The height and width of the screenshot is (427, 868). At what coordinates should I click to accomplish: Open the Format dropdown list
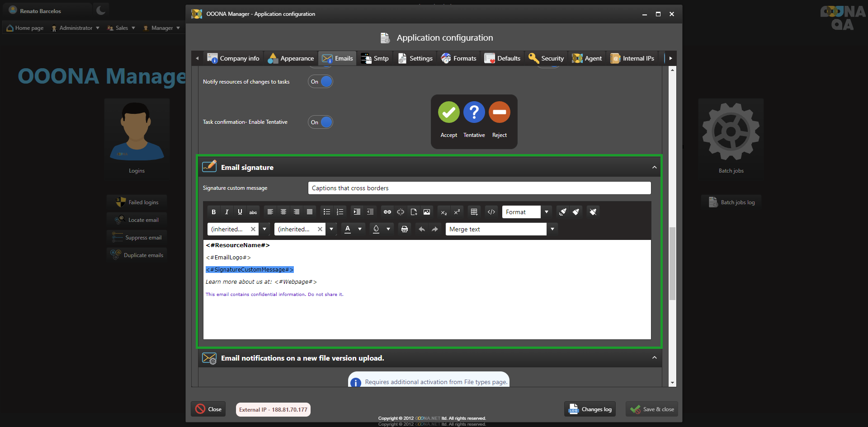(546, 212)
